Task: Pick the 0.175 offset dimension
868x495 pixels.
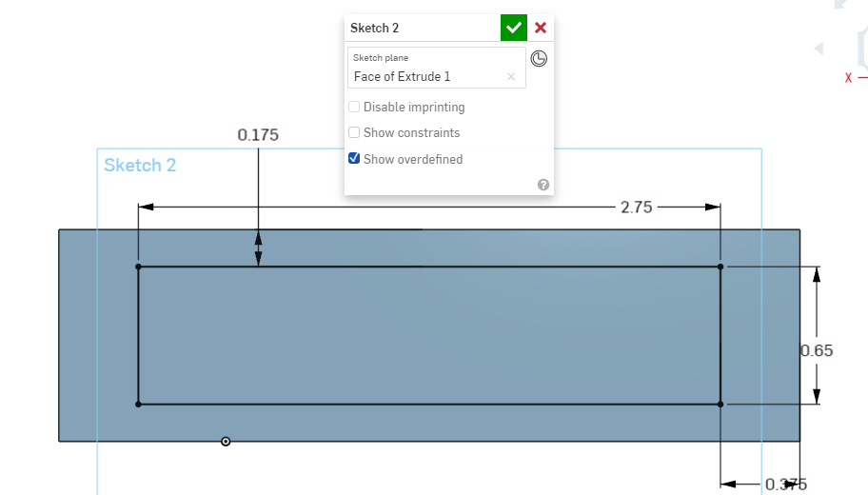Action: tap(258, 135)
